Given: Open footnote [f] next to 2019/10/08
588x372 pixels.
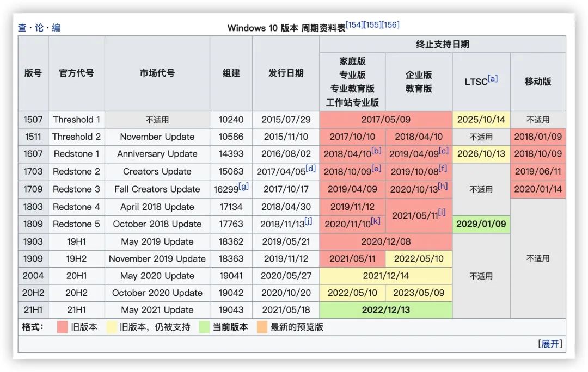Looking at the screenshot, I should coord(443,168).
